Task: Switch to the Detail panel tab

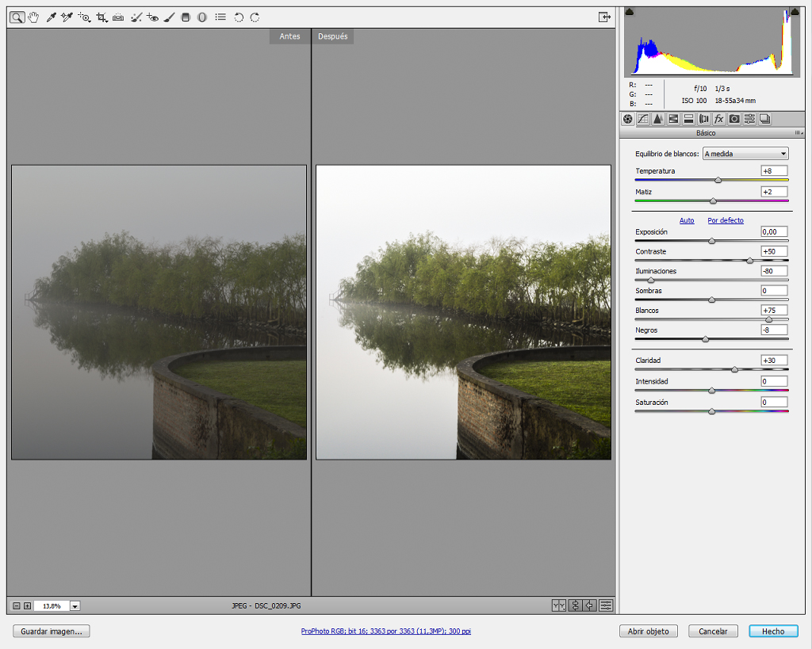Action: click(657, 119)
